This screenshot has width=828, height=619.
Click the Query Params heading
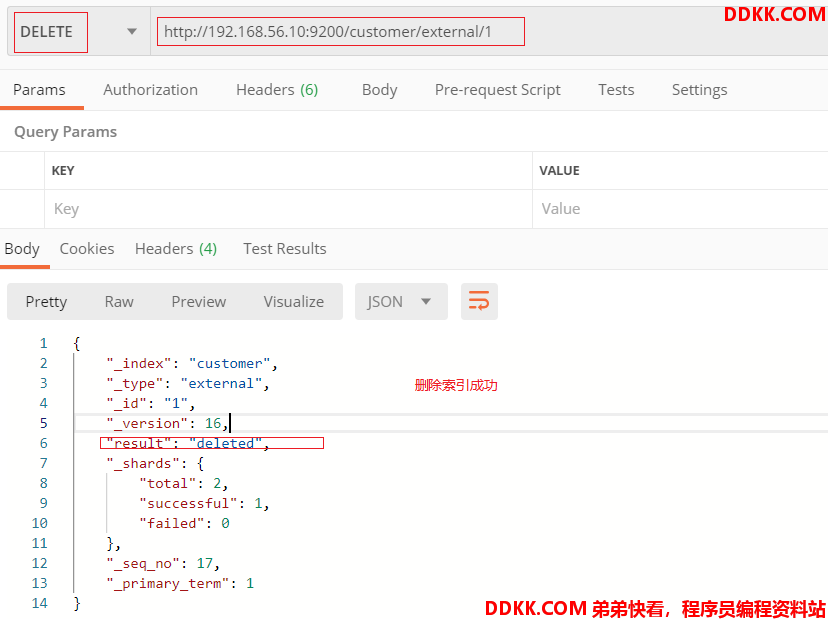65,132
